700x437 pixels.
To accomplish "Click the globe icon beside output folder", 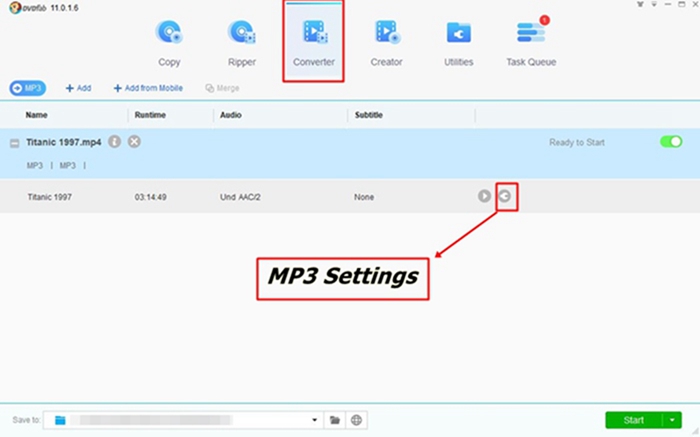I will pyautogui.click(x=355, y=421).
